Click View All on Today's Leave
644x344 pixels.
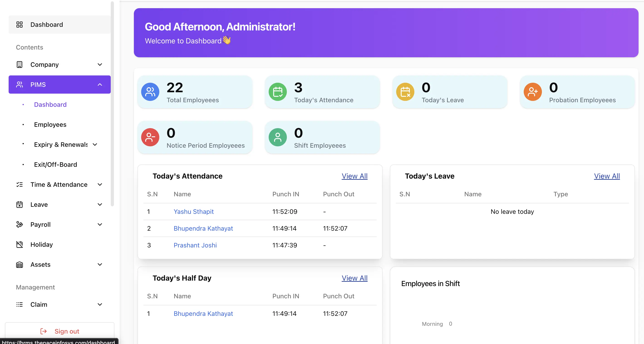click(607, 176)
